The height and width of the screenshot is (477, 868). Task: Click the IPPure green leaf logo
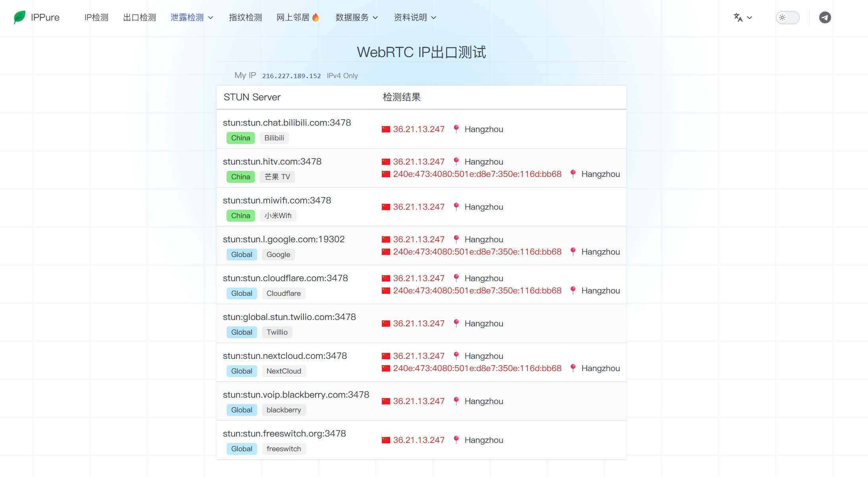19,17
